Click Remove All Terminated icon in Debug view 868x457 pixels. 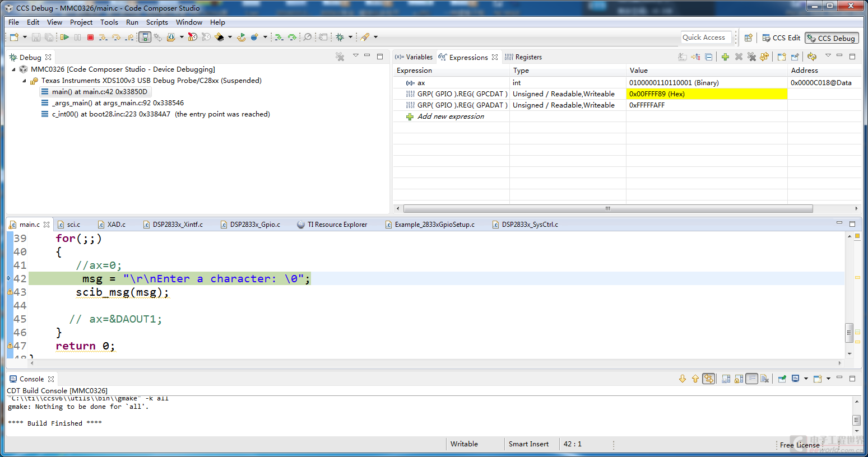pyautogui.click(x=340, y=57)
